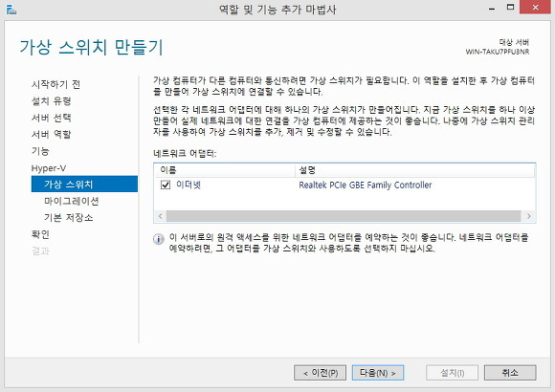
Task: Open the 설치 유형 step
Action: pyautogui.click(x=52, y=101)
